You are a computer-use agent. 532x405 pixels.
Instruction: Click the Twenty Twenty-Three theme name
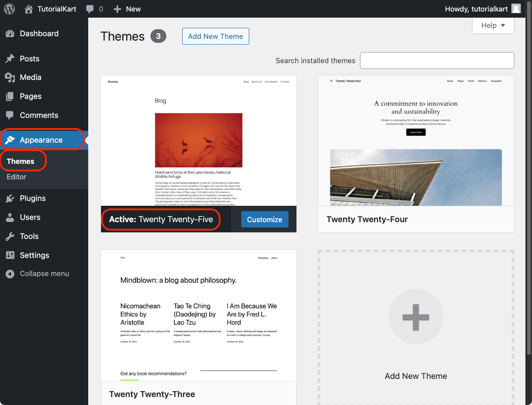[152, 394]
